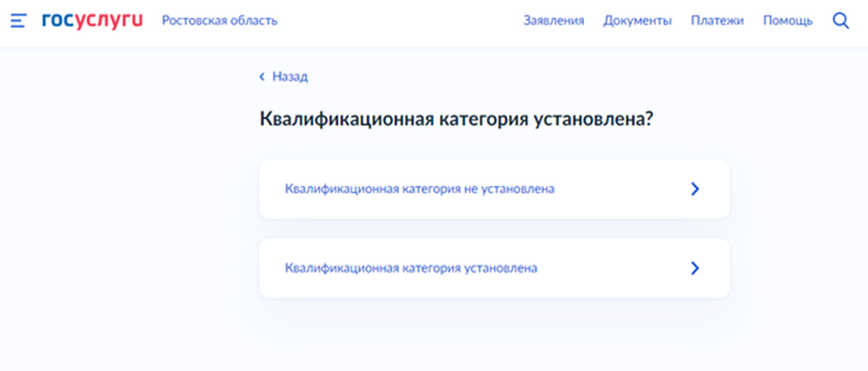Change region Ростовская область
868x371 pixels.
220,20
